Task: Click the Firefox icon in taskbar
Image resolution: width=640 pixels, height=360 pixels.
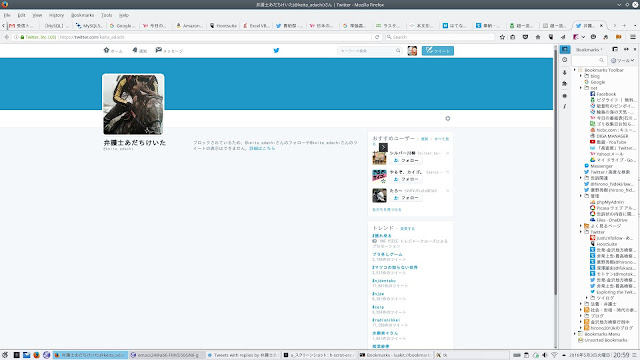Action: (x=36, y=355)
